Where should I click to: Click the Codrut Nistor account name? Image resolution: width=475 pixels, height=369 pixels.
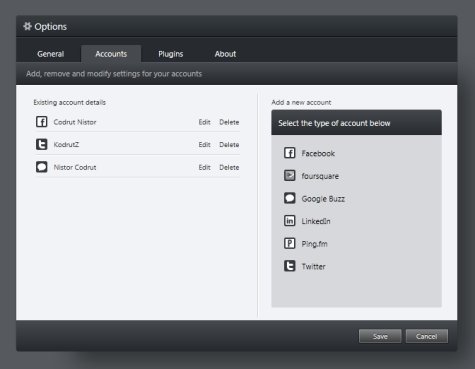point(75,122)
